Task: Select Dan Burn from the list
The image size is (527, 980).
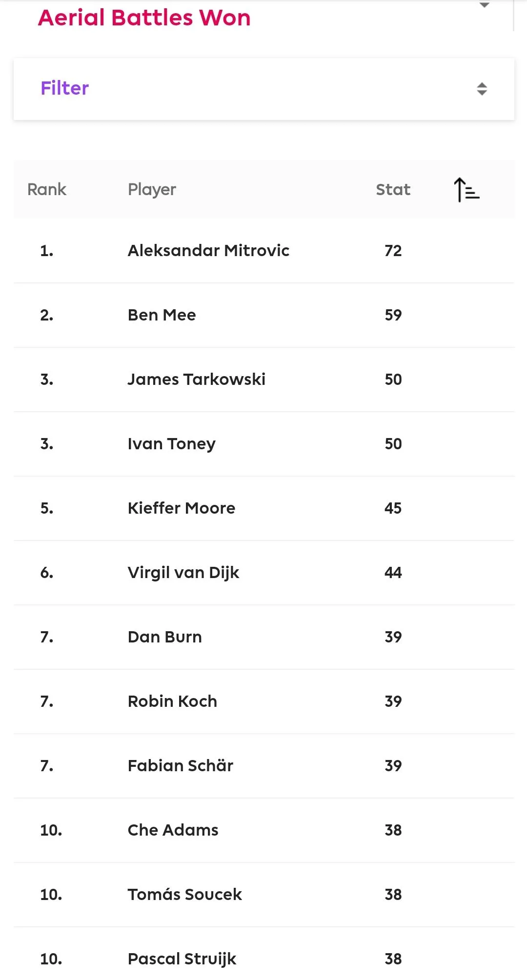Action: [164, 637]
